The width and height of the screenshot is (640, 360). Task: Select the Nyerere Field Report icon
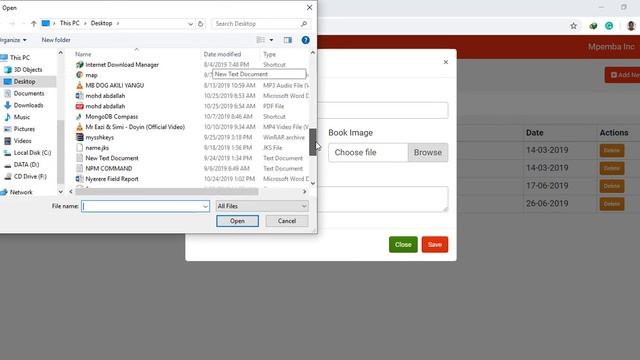80,179
